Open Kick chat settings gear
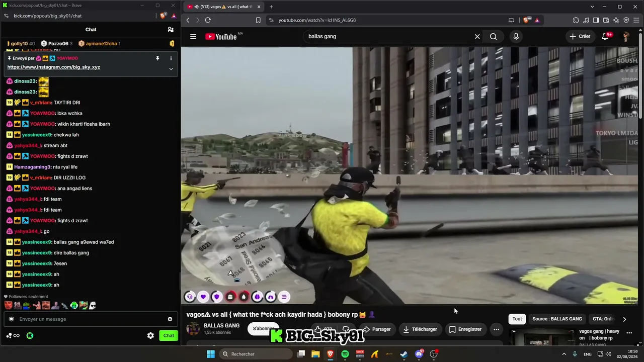The height and width of the screenshot is (362, 644). coord(150,335)
